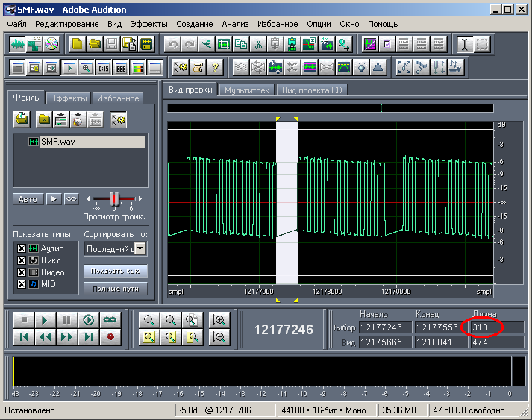Viewport: 532px width, 420px height.
Task: Click the Redo arrow icon
Action: point(190,44)
